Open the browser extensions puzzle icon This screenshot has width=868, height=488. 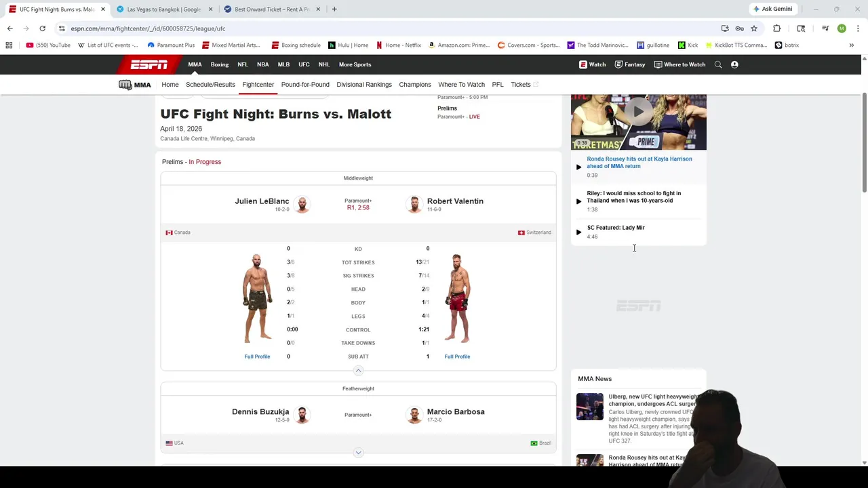tap(776, 28)
